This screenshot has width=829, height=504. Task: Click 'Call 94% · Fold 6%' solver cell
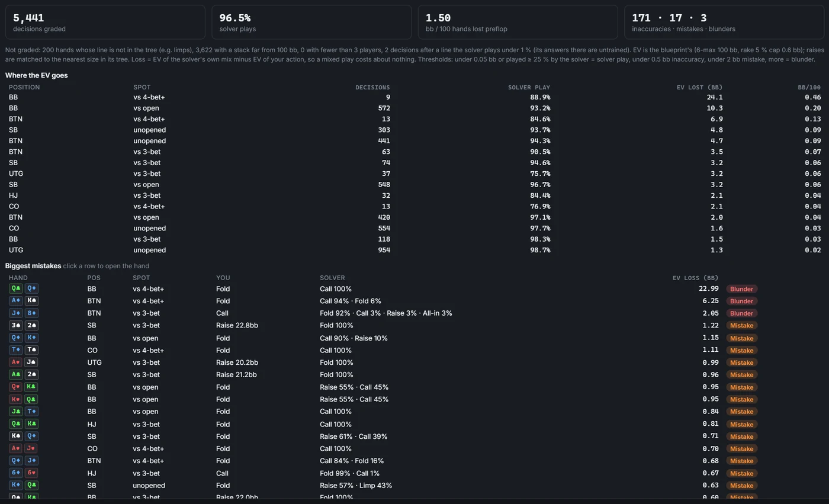point(351,301)
